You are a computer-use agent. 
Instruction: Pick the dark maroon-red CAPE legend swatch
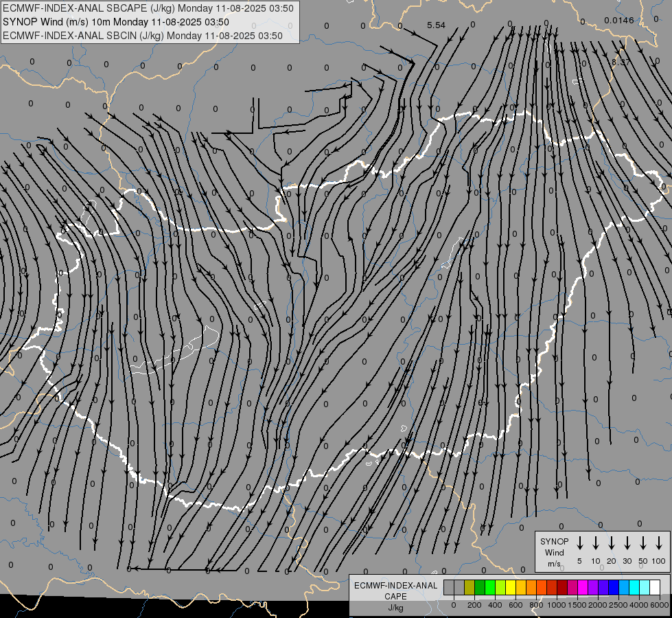pyautogui.click(x=562, y=587)
